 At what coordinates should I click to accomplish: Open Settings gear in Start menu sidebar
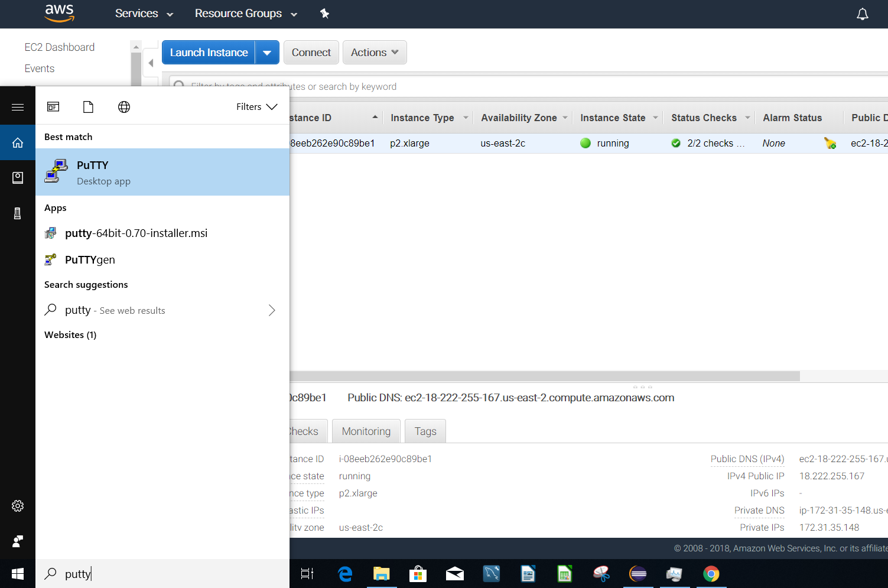(x=18, y=506)
